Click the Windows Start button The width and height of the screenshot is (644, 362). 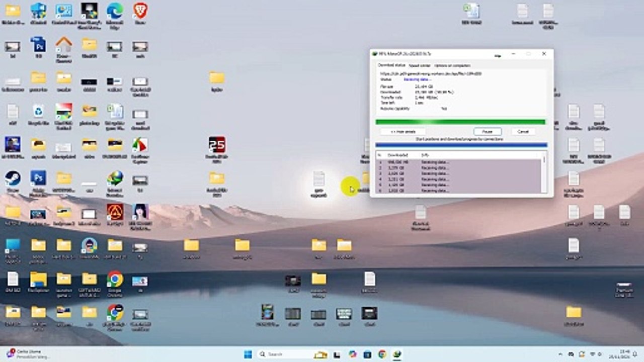click(248, 354)
